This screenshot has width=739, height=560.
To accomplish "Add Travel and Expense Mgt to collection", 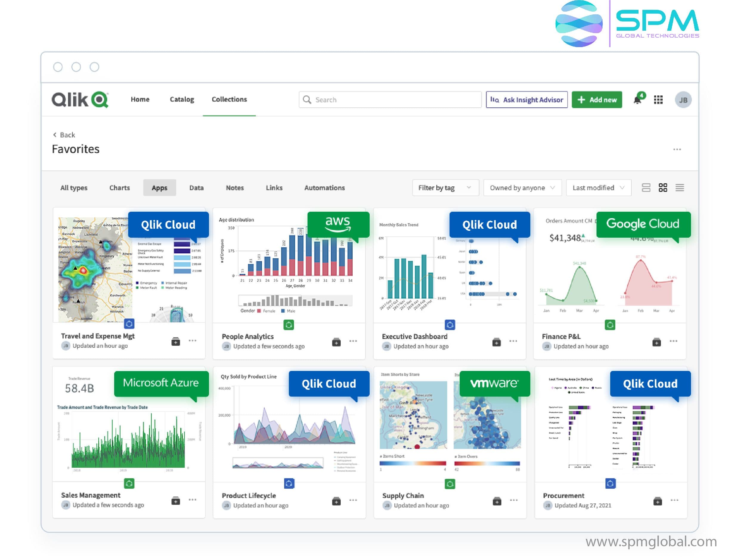I will click(x=176, y=341).
